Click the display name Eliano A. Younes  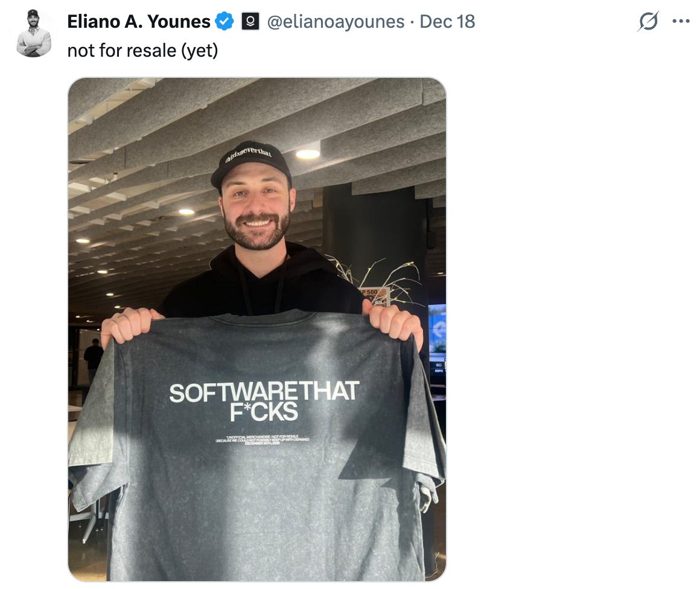tap(139, 22)
